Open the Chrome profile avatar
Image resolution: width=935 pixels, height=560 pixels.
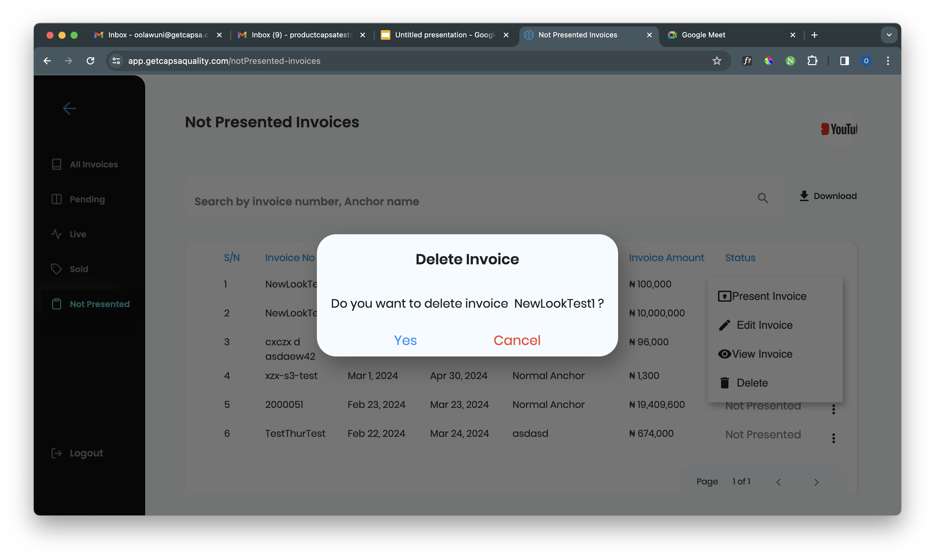tap(866, 61)
